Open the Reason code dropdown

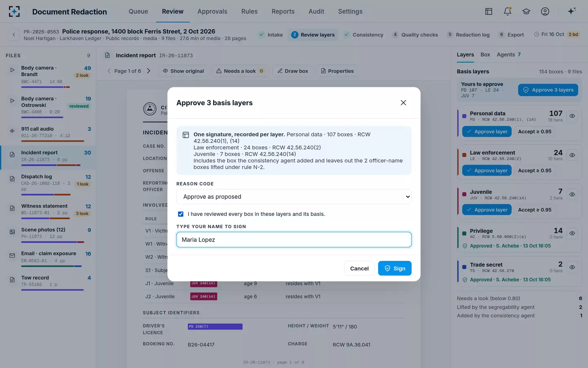294,197
